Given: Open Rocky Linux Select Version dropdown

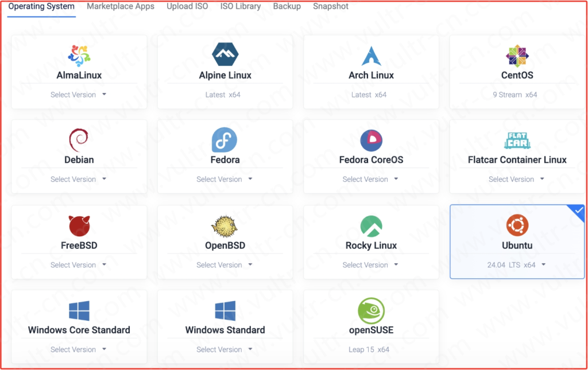Looking at the screenshot, I should tap(370, 265).
